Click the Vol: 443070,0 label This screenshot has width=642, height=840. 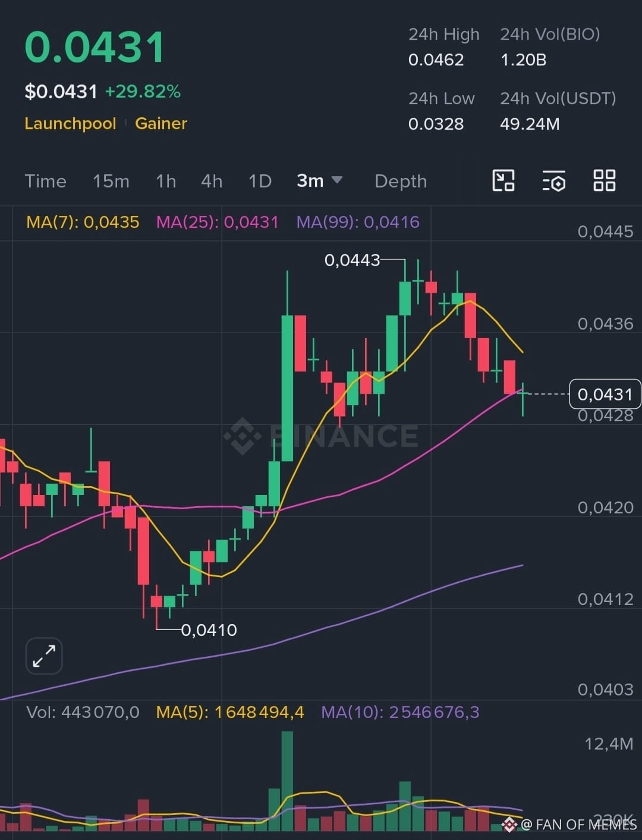pyautogui.click(x=83, y=712)
